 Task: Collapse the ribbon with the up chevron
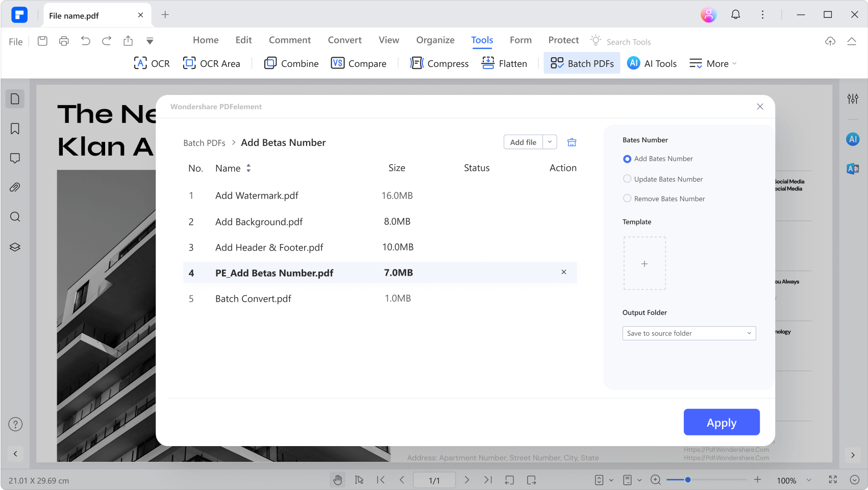[852, 41]
